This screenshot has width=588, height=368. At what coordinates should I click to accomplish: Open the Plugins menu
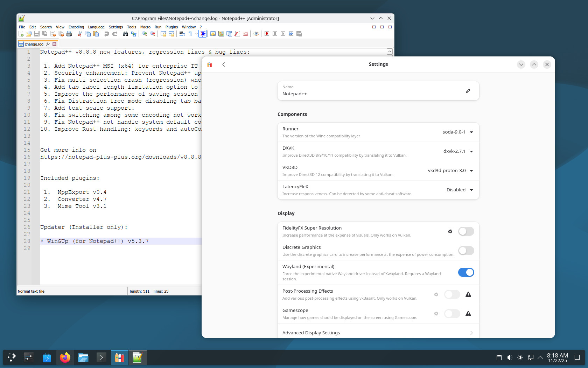(171, 27)
